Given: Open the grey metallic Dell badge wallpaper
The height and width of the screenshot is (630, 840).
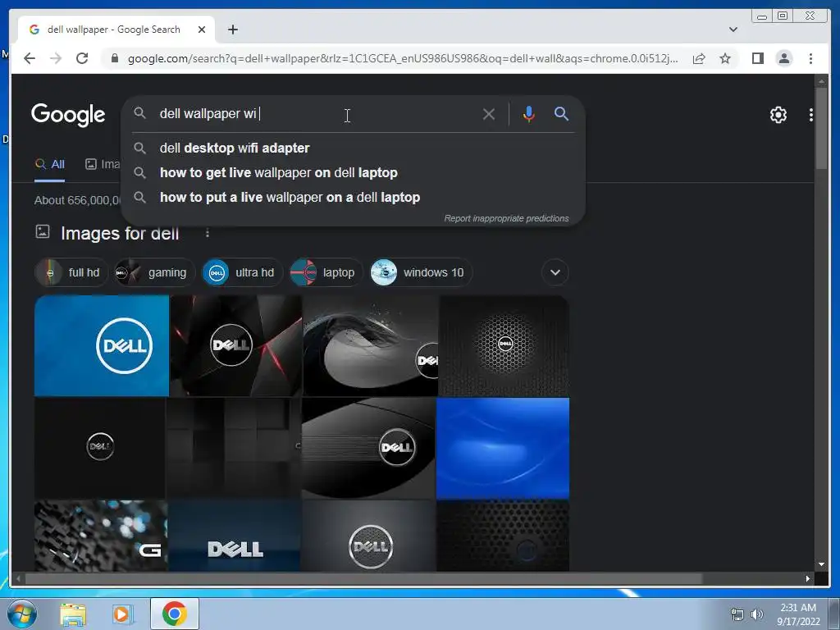Looking at the screenshot, I should (x=368, y=535).
